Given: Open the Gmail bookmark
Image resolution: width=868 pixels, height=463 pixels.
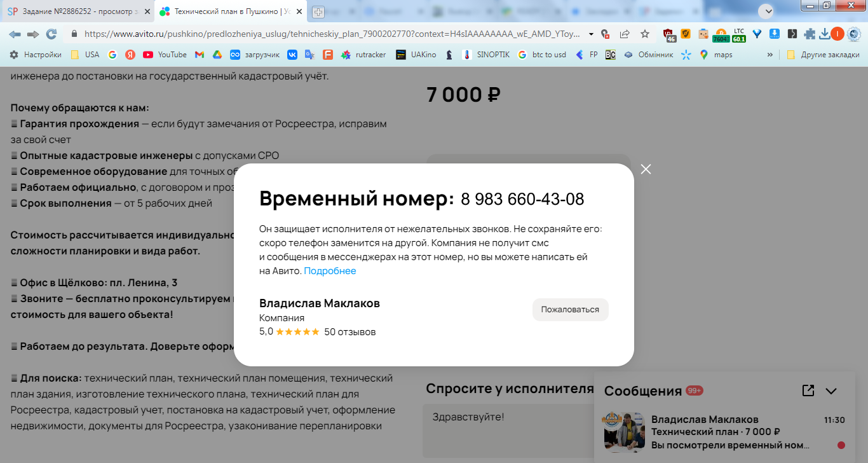Looking at the screenshot, I should (199, 55).
